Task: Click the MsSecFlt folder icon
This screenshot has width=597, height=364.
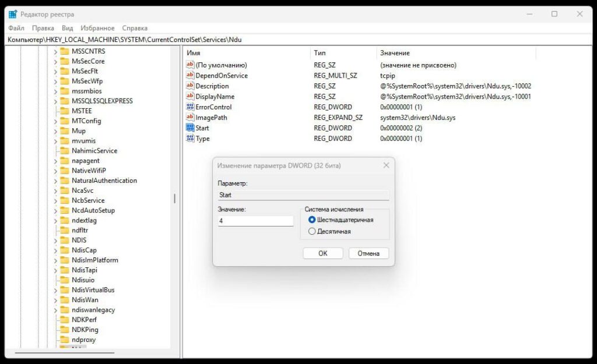Action: coord(65,70)
